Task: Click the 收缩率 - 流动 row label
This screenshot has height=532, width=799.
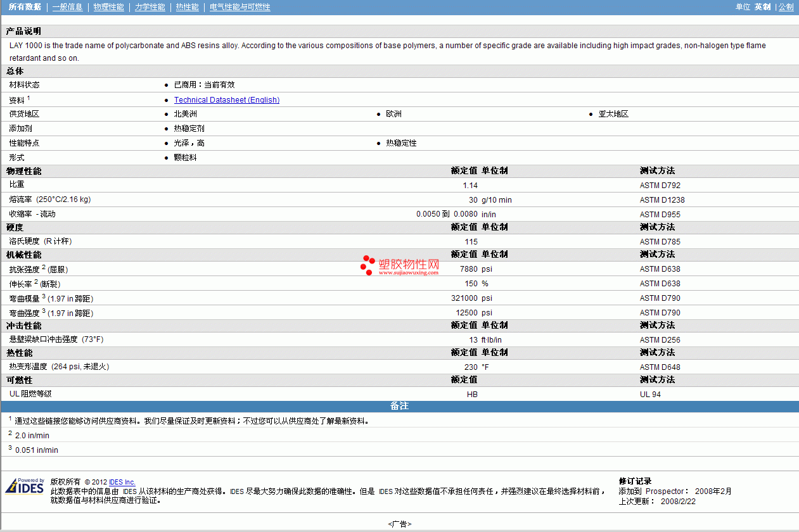Action: tap(32, 214)
